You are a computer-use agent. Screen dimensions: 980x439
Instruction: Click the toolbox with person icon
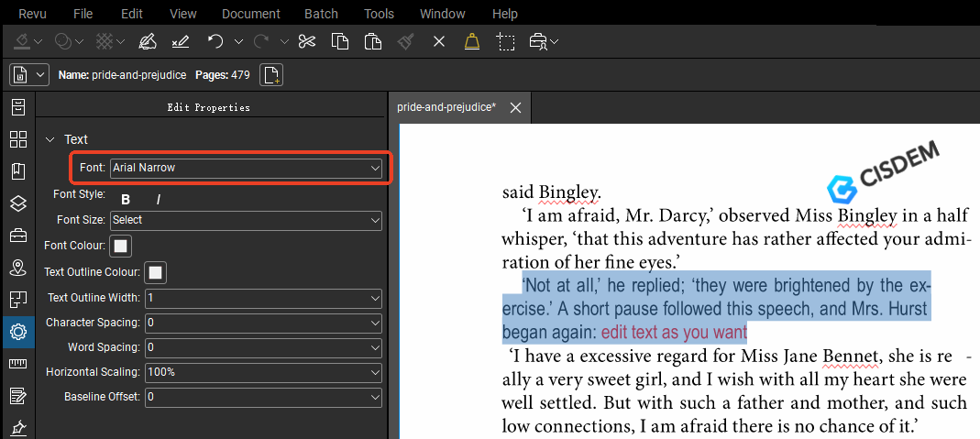coord(538,42)
